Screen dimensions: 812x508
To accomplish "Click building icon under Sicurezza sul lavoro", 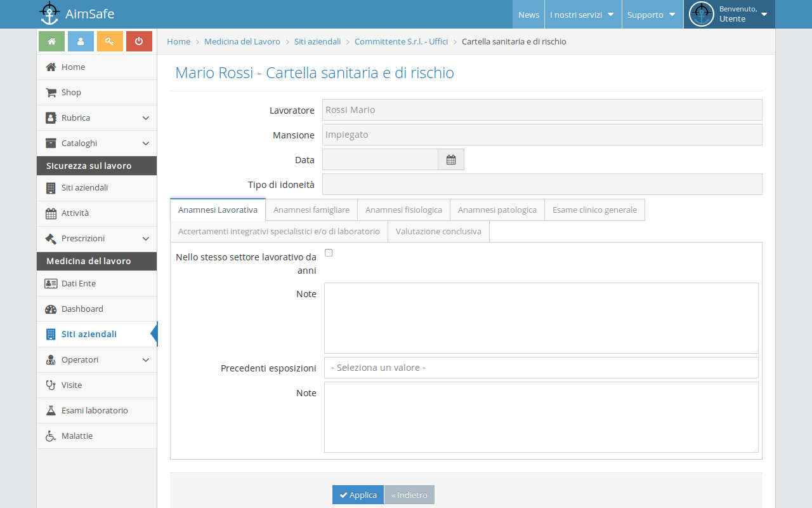I will tap(51, 188).
